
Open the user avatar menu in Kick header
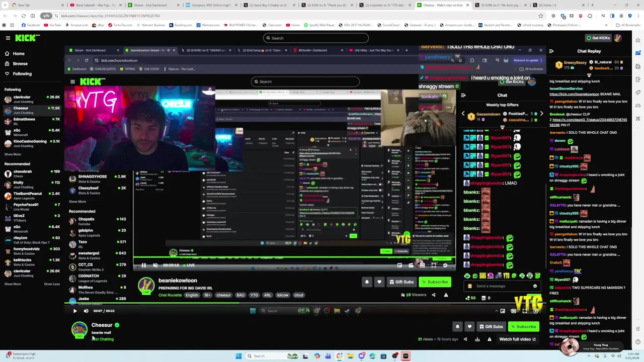pos(617,38)
